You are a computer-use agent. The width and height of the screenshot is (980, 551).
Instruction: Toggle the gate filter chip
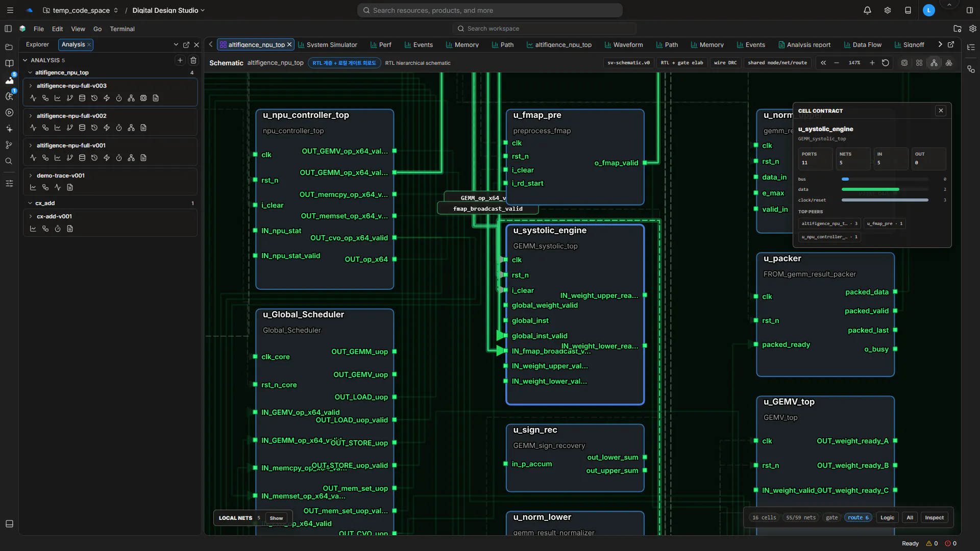[832, 518]
